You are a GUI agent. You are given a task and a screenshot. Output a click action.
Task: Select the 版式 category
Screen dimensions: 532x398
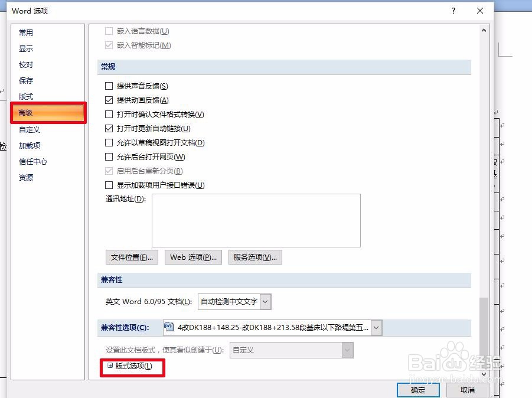(x=26, y=96)
